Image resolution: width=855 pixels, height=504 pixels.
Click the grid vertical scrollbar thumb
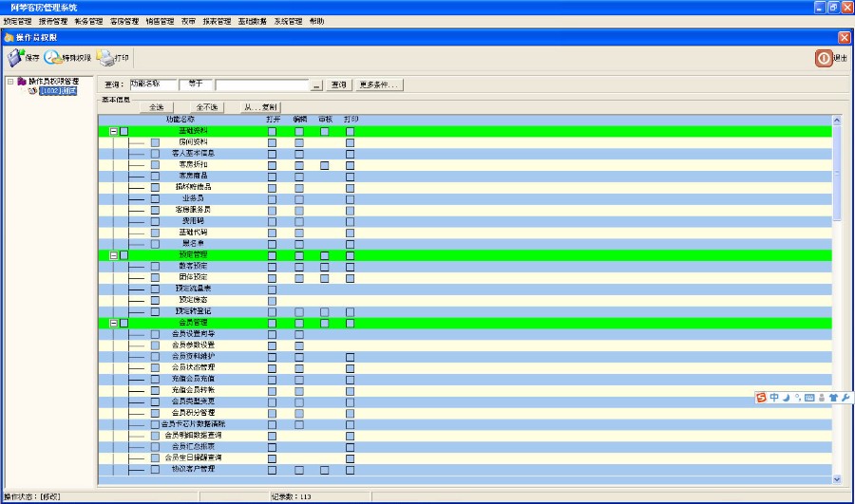point(837,173)
